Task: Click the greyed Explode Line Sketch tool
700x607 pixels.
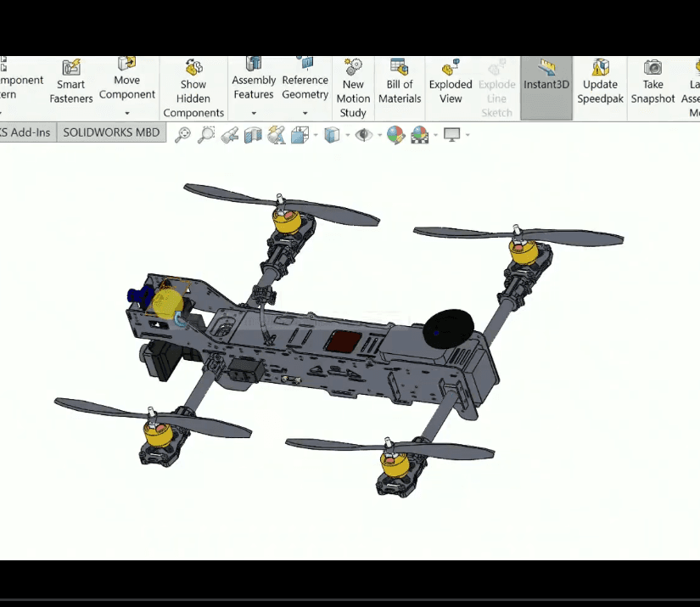Action: (x=497, y=88)
